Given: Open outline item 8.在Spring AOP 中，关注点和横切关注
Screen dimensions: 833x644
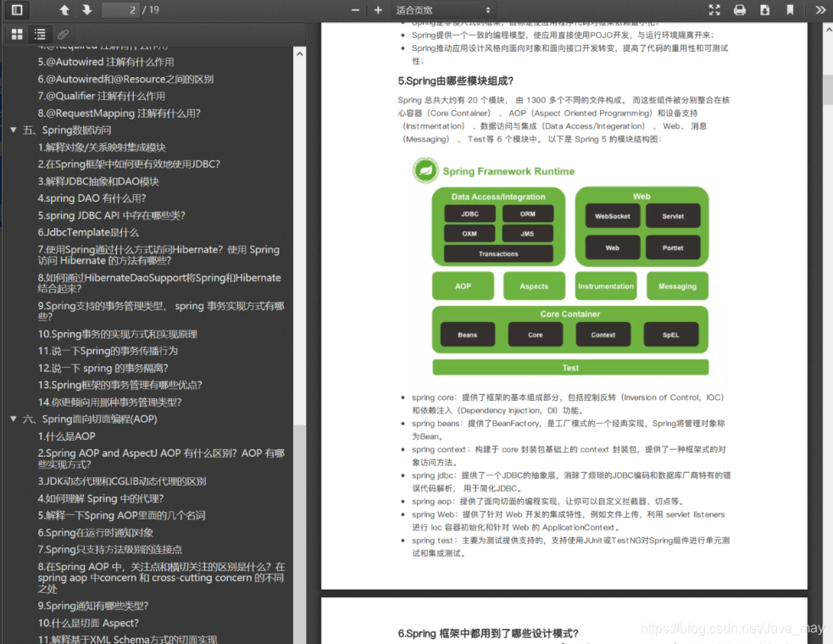Looking at the screenshot, I should pyautogui.click(x=161, y=578).
